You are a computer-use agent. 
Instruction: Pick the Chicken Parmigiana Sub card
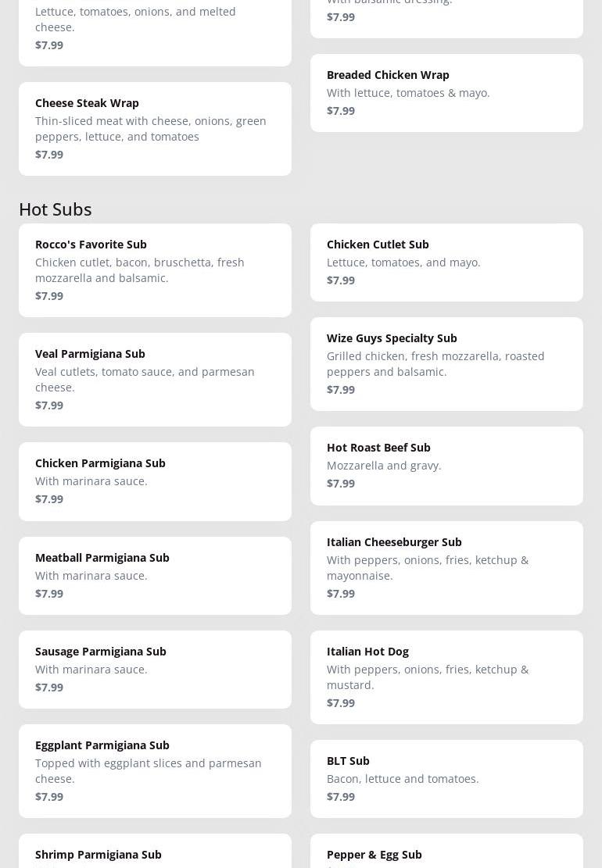(155, 480)
